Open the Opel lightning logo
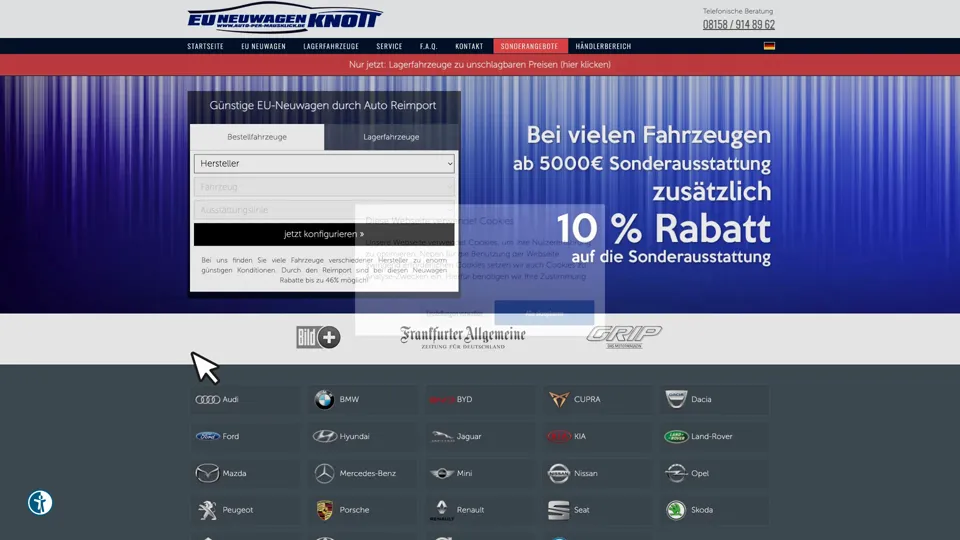This screenshot has width=960, height=540. 676,473
